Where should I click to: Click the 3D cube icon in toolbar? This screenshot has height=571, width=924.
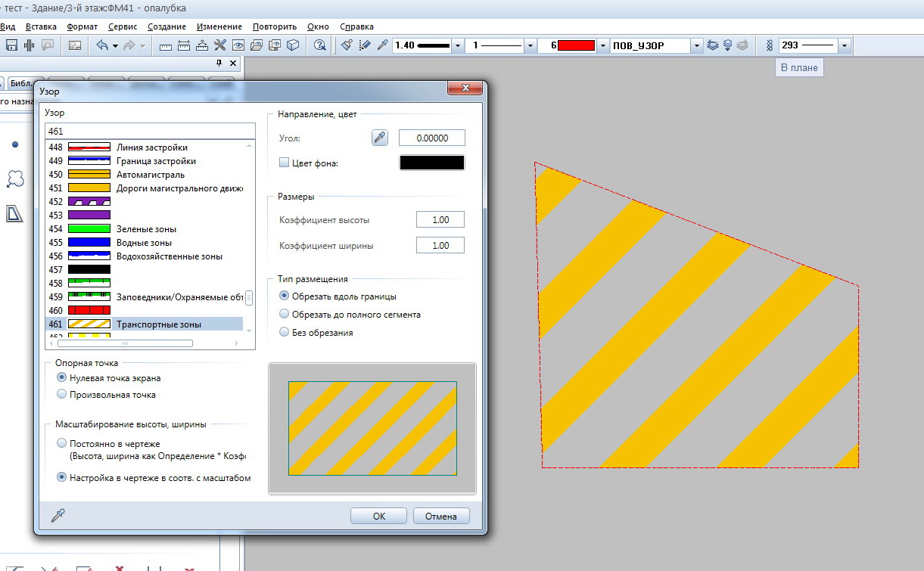click(293, 45)
